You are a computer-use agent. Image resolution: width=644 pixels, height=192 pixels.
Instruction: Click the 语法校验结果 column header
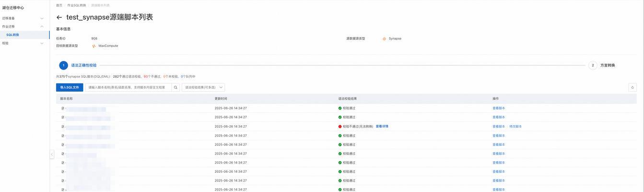[x=348, y=98]
